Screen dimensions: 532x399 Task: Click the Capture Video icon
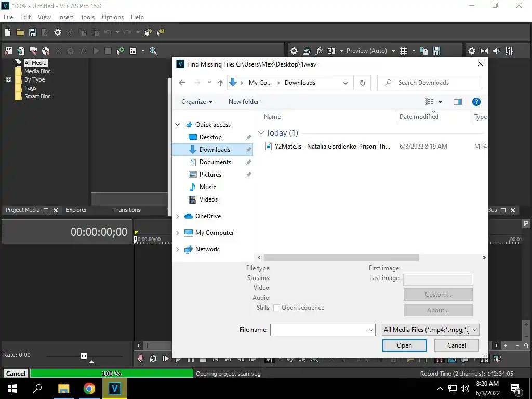tap(33, 51)
